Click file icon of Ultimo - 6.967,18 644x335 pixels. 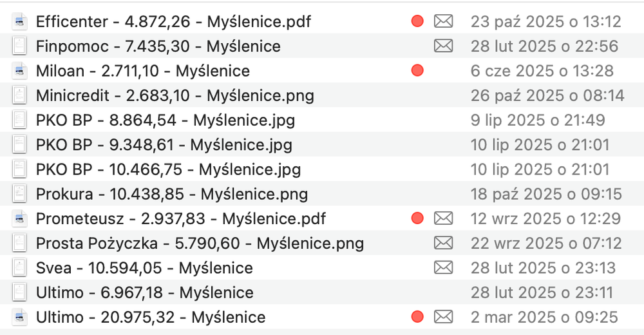click(19, 292)
